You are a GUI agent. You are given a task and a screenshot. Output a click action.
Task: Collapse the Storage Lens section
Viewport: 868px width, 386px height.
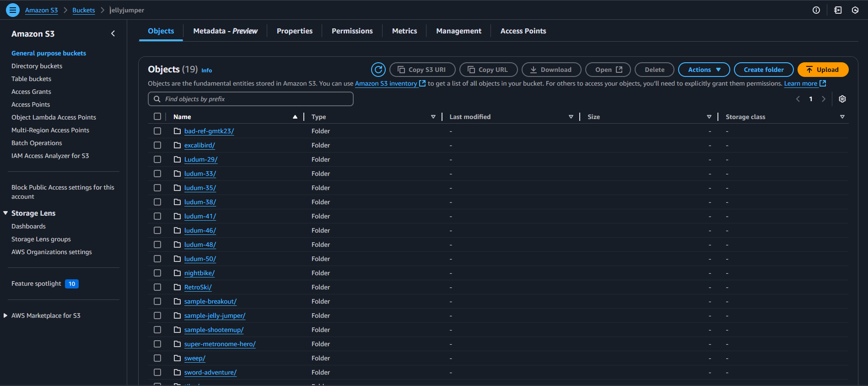(x=5, y=213)
